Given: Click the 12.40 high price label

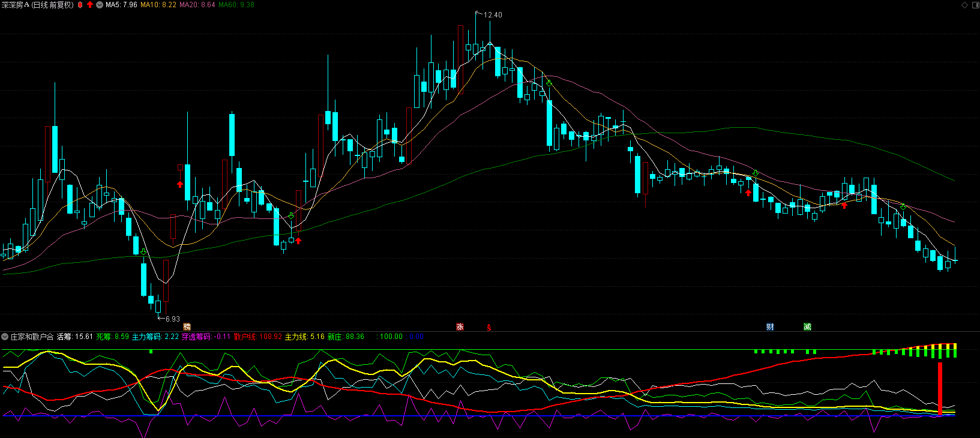Looking at the screenshot, I should pos(493,15).
